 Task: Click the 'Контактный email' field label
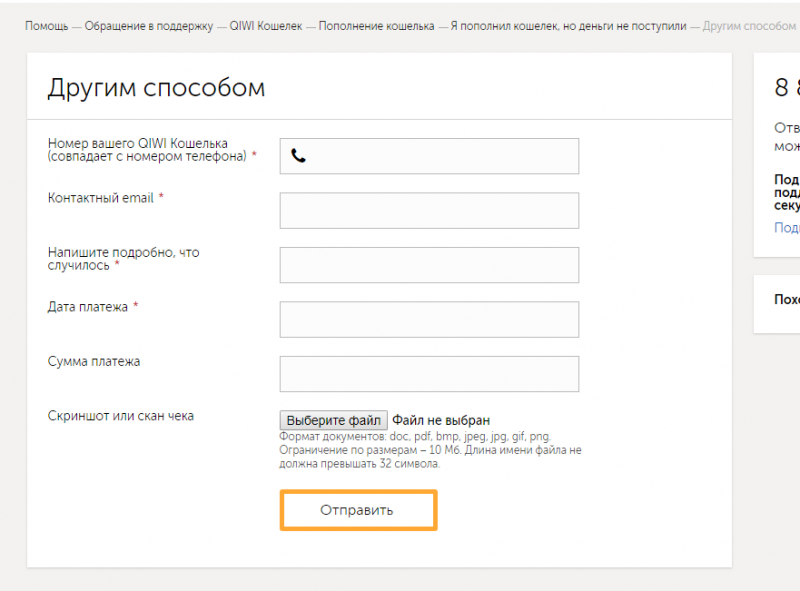[101, 198]
